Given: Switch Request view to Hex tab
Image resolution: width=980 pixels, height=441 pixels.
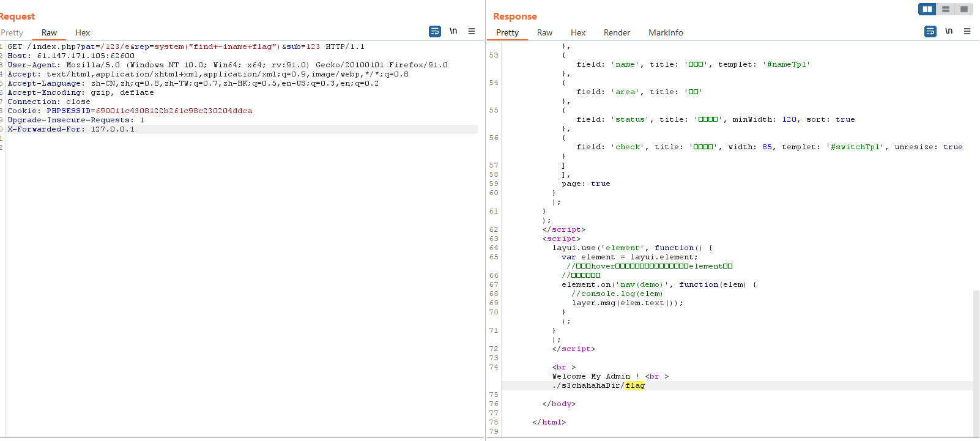Looking at the screenshot, I should [83, 33].
